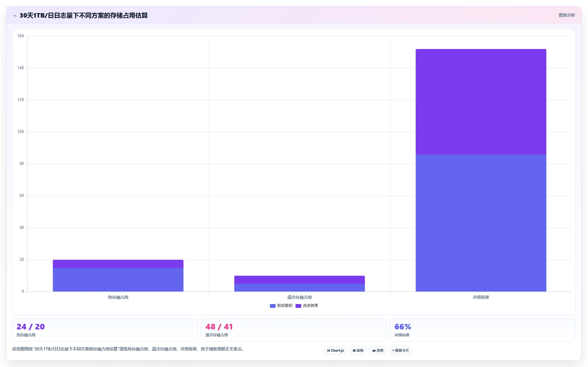The width and height of the screenshot is (588, 367).
Task: Open the 图表分析 label at top right
Action: [567, 15]
